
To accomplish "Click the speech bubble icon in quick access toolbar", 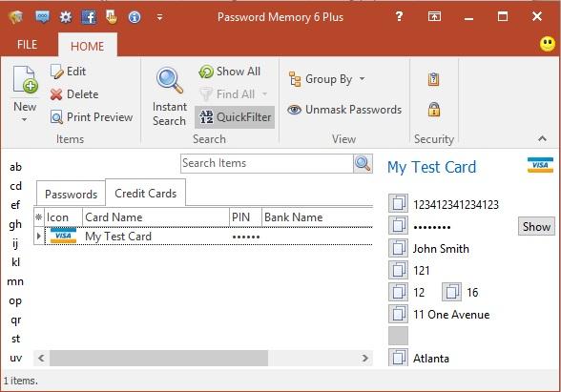I will pos(43,17).
